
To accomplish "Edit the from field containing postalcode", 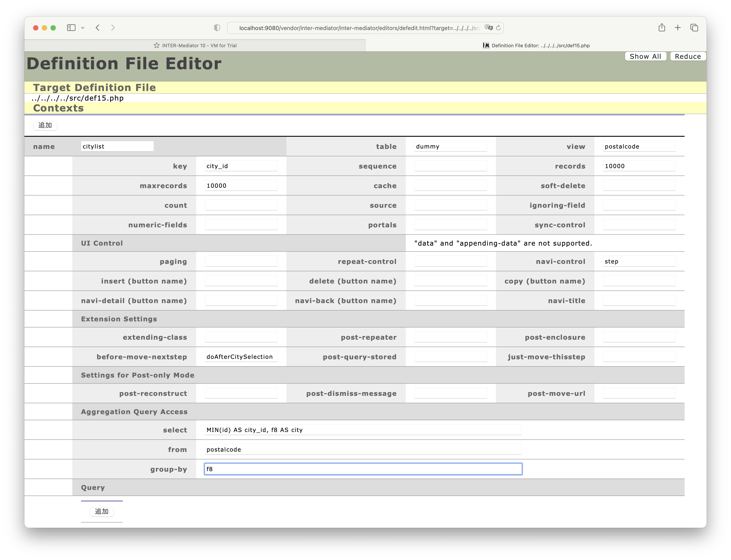I will [x=363, y=449].
